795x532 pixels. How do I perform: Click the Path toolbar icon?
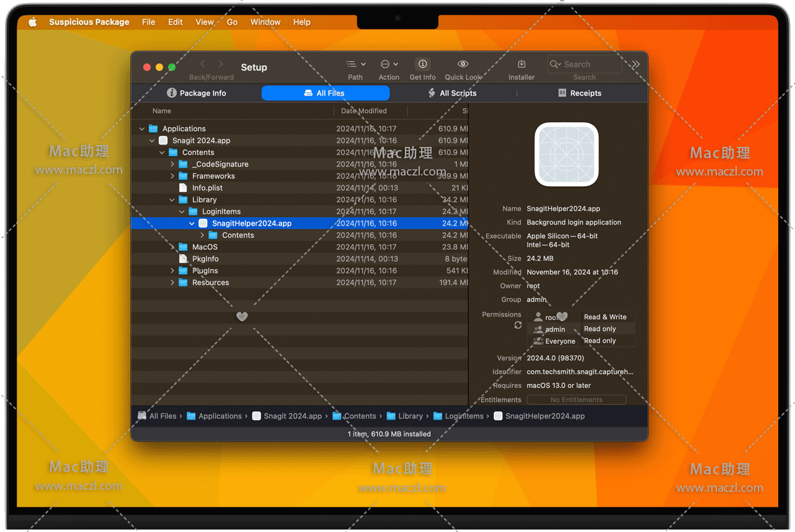[x=355, y=64]
